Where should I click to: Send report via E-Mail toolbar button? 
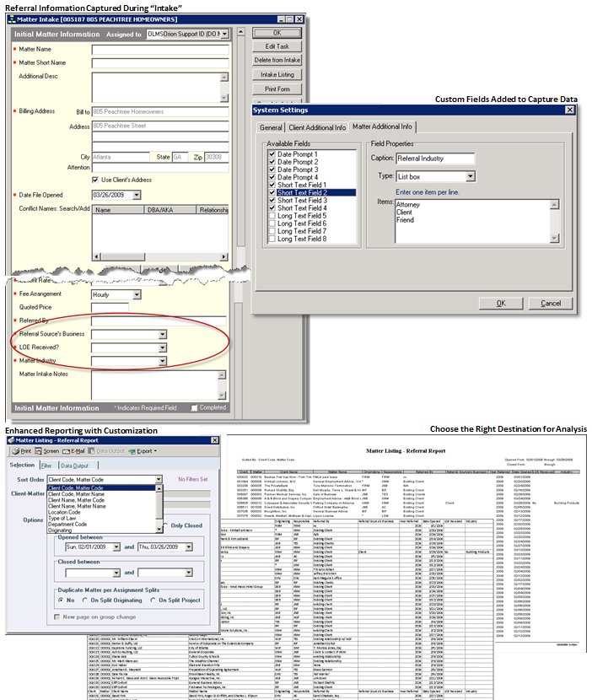[73, 451]
